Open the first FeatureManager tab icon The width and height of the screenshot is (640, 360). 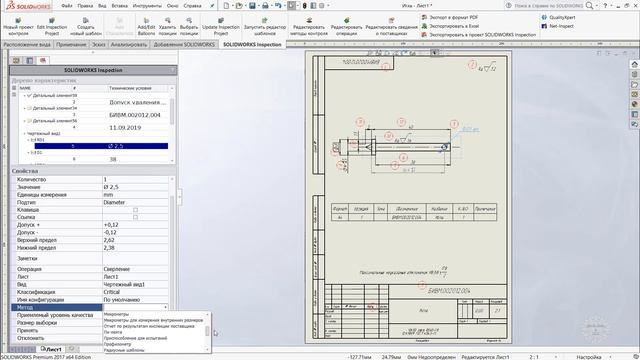16,60
